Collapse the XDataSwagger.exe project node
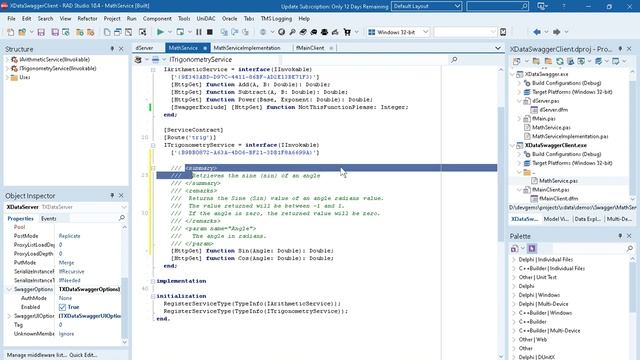640x360 pixels. pyautogui.click(x=513, y=74)
